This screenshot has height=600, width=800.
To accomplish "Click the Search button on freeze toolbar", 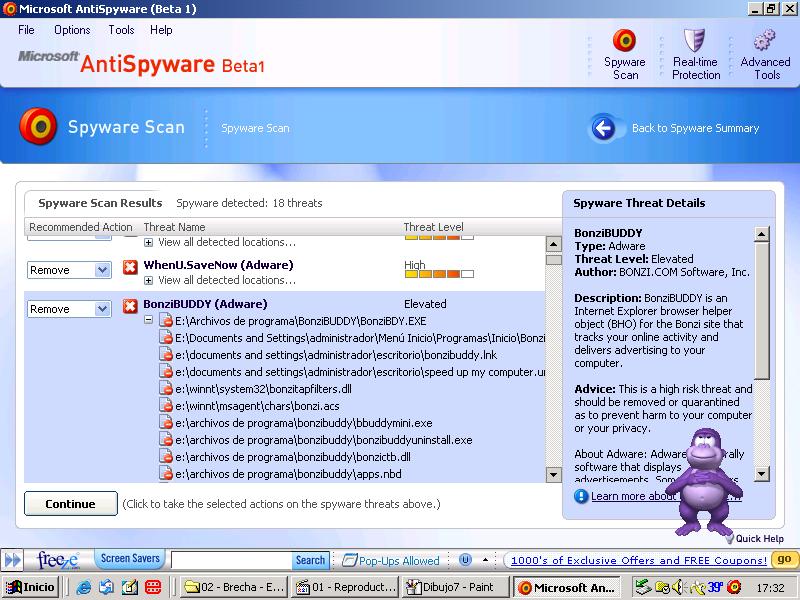I will pyautogui.click(x=310, y=560).
